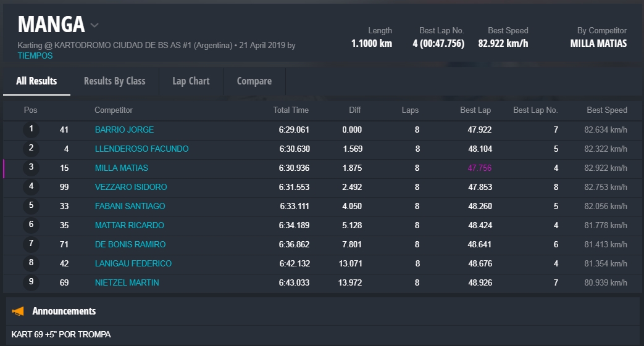Expand the MANGA session dropdown chevron

(94, 25)
